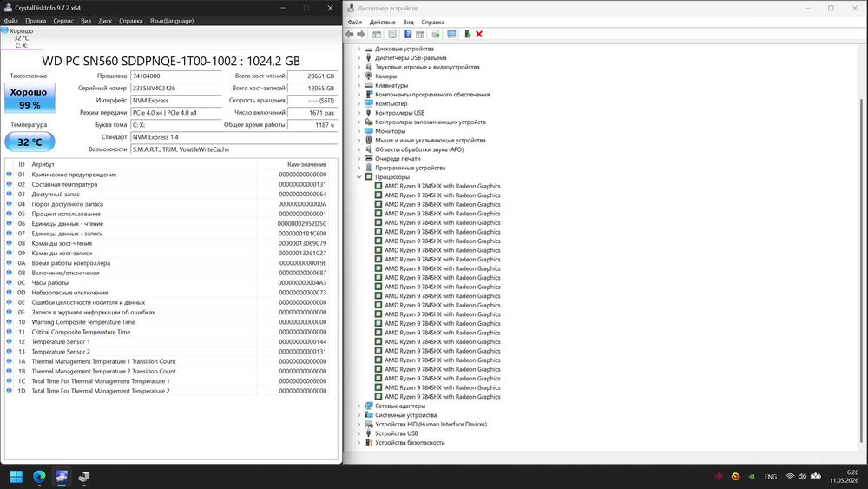
Task: Select the C: X: disk tab at top
Action: 22,38
